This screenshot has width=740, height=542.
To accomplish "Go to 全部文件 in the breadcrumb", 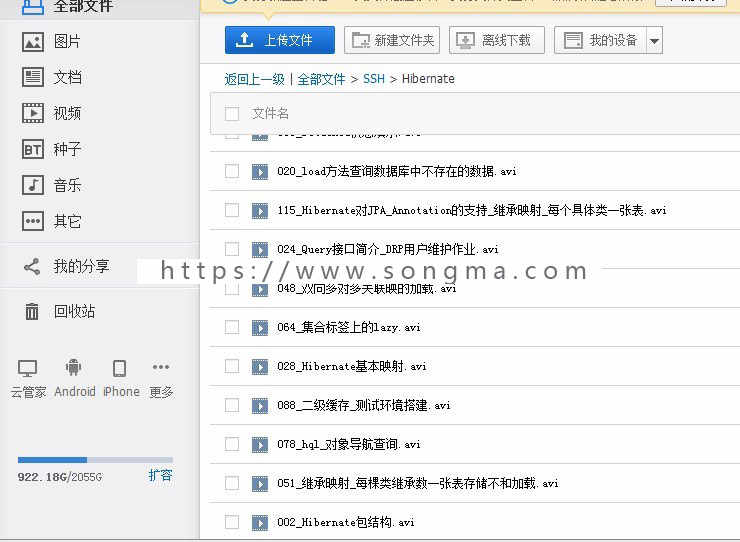I will (x=321, y=79).
